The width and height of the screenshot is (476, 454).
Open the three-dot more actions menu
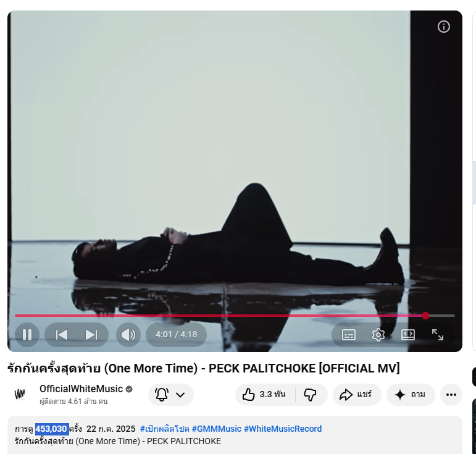tap(451, 395)
